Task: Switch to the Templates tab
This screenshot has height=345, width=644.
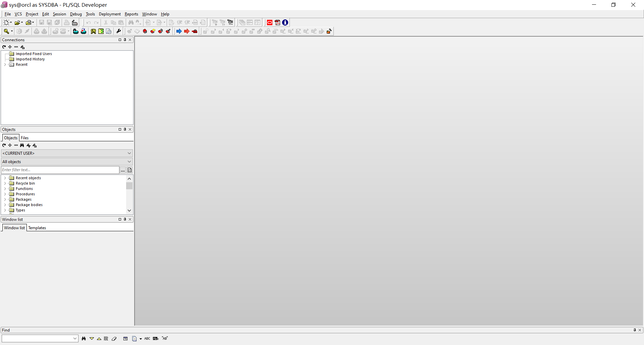Action: [x=37, y=228]
